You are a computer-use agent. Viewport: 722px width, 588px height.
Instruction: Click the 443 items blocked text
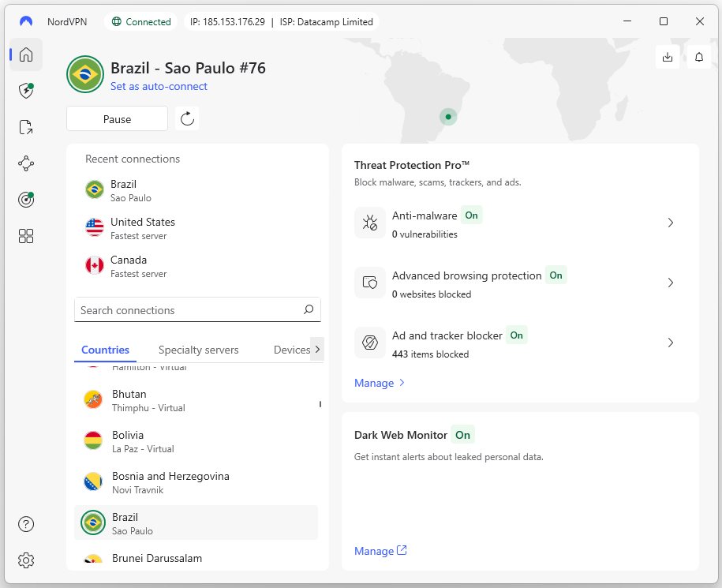431,354
